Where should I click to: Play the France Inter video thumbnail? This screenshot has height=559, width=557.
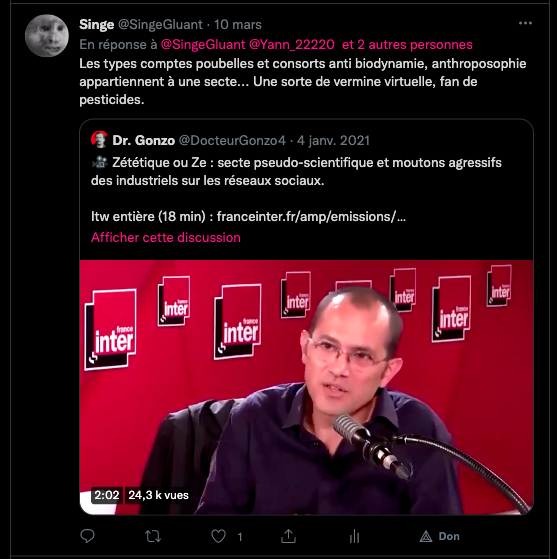pos(306,387)
